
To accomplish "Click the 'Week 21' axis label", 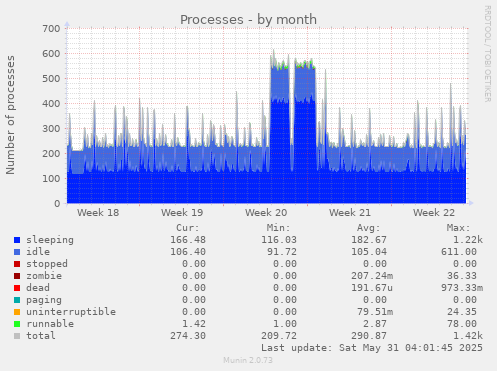I will 350,213.
